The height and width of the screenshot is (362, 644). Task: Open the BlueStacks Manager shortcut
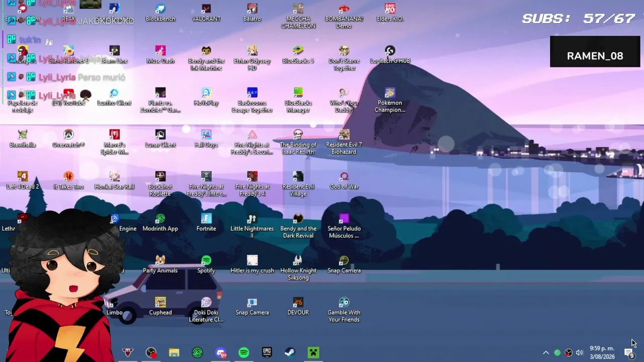(298, 100)
